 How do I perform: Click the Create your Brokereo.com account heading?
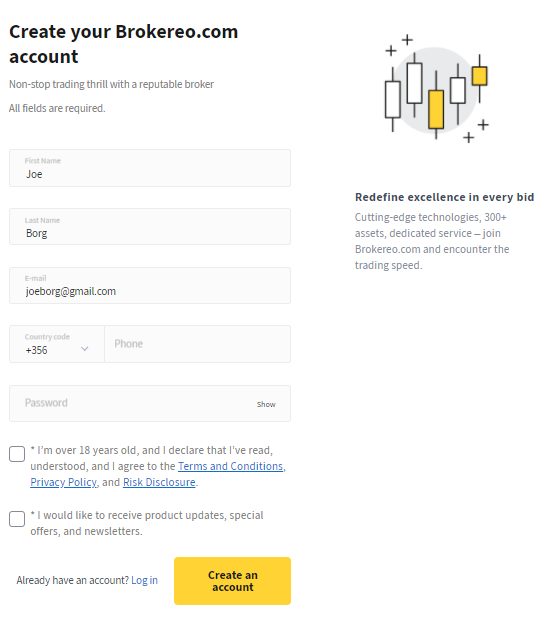coord(124,44)
